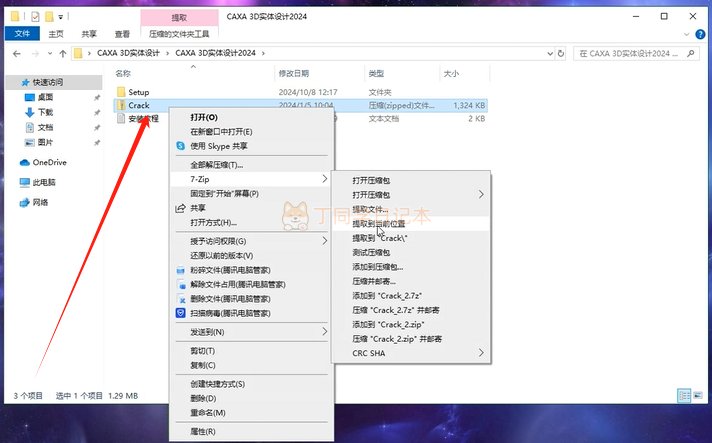Switch to the 查看 ribbon tab

122,34
